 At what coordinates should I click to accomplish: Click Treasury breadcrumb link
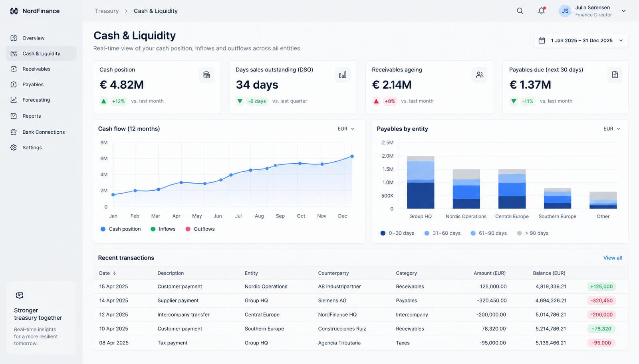(x=107, y=11)
